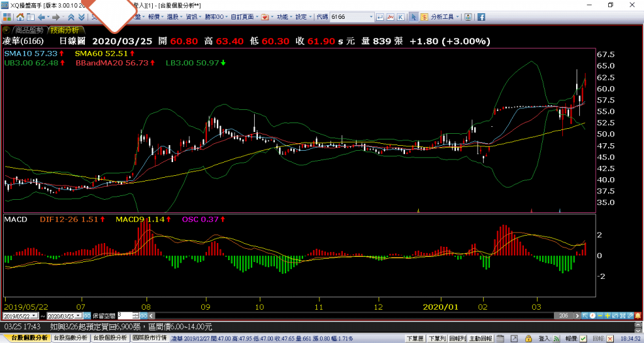Click the red trend line chart icon
644x343 pixels.
(x=390, y=17)
